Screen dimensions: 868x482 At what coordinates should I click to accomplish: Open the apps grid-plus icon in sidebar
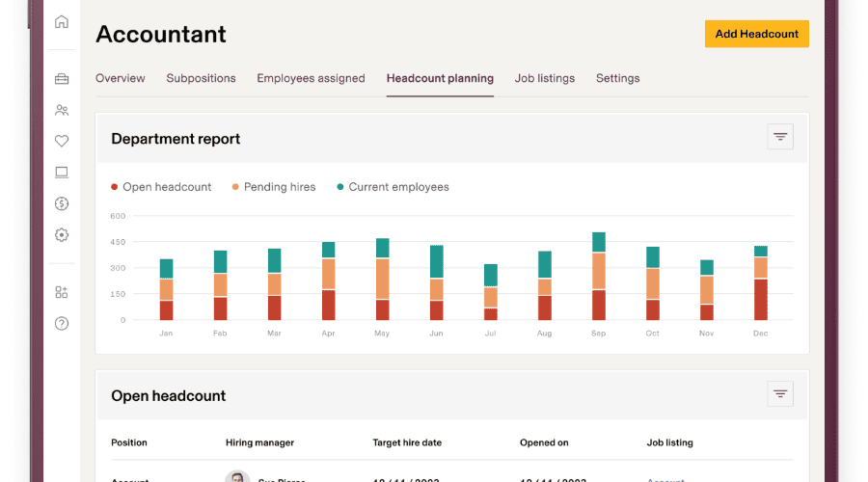[x=62, y=292]
